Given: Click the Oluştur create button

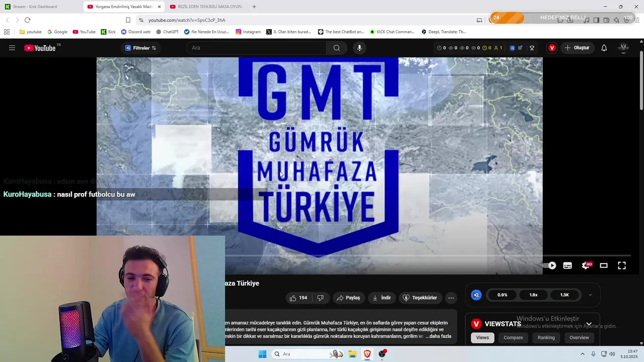Looking at the screenshot, I should tap(577, 48).
